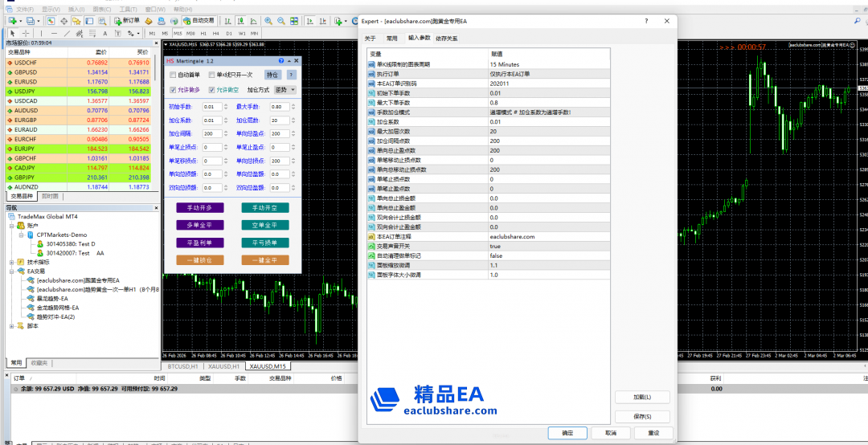The width and height of the screenshot is (868, 445).
Task: Enable the 自动首单 checkbox
Action: point(172,75)
